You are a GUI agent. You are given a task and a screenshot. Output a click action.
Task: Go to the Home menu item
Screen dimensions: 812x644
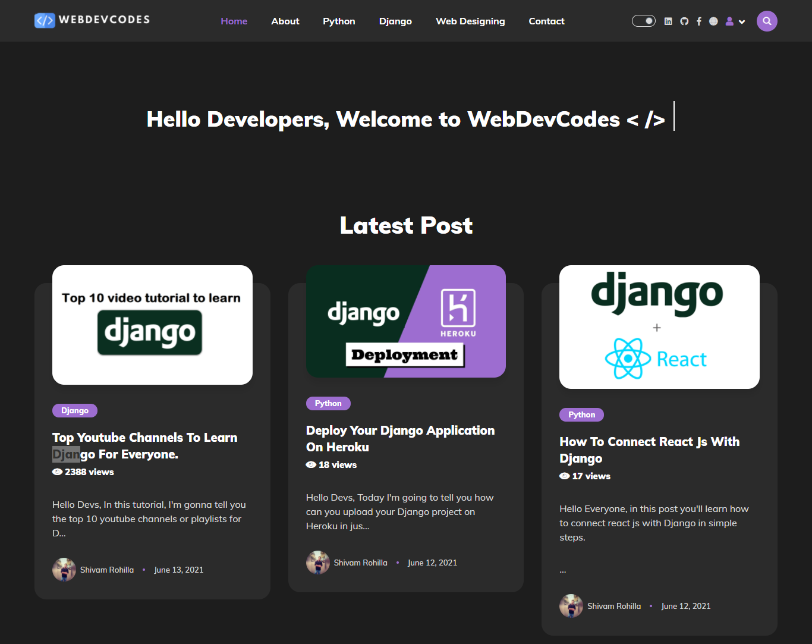tap(234, 21)
